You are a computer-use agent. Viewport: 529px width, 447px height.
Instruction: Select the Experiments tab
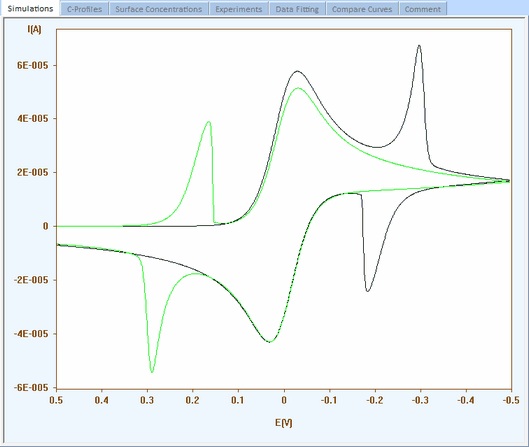(x=239, y=9)
